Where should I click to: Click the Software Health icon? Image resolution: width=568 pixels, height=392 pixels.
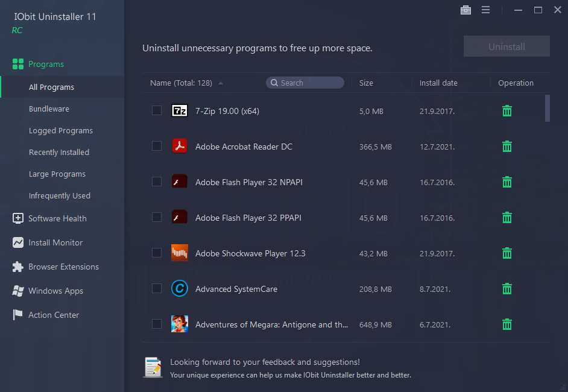coord(17,218)
